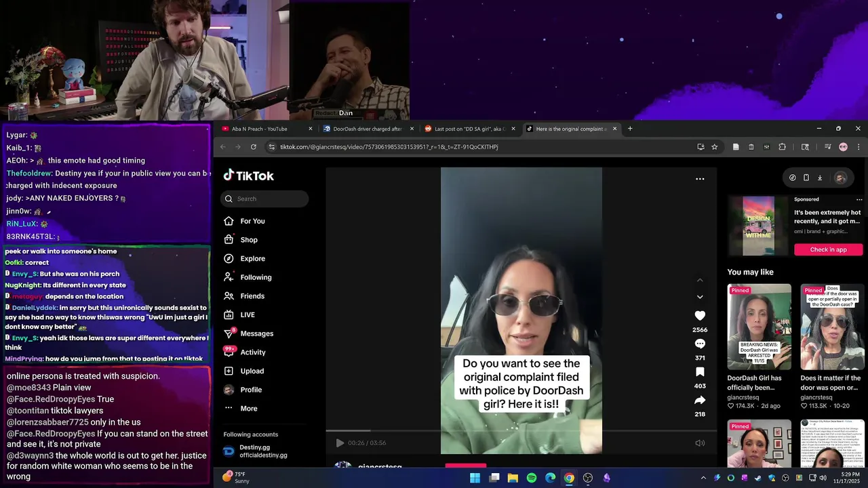This screenshot has height=488, width=868.
Task: Click the TikTok search field
Action: click(264, 199)
